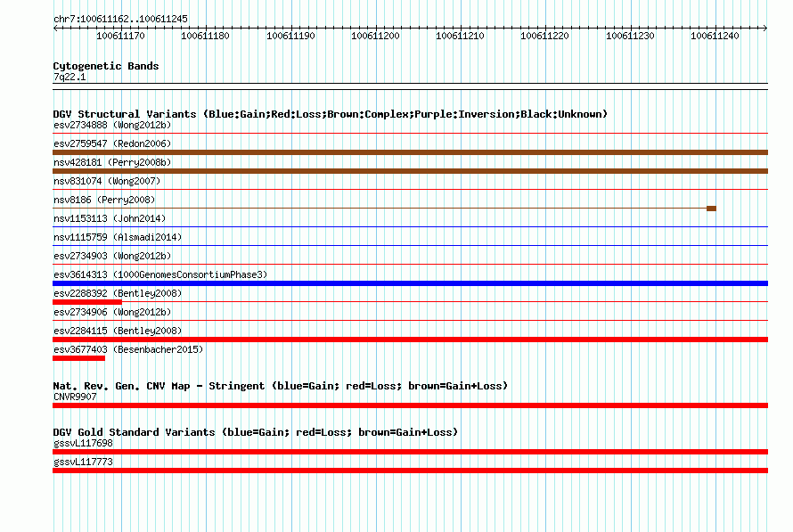Click the thick blue gain bar of esv3614313
This screenshot has width=793, height=532.
410,283
